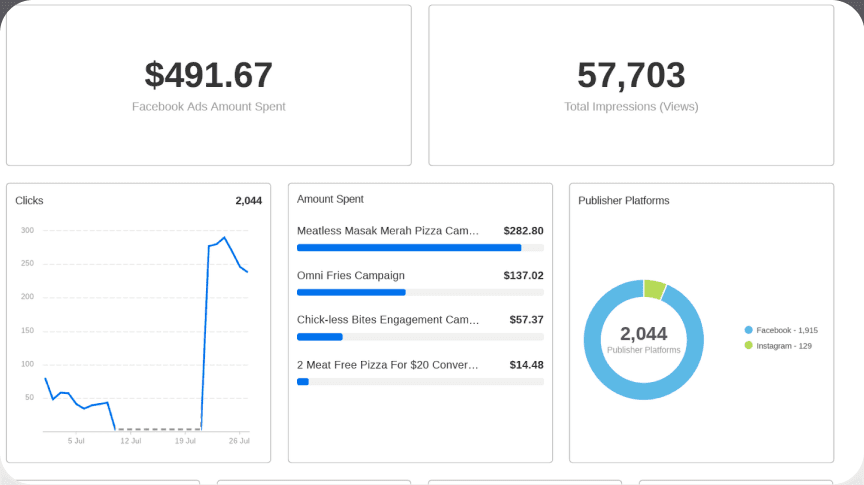The image size is (864, 485).
Task: Click the Publisher Platforms widget title
Action: tap(623, 201)
